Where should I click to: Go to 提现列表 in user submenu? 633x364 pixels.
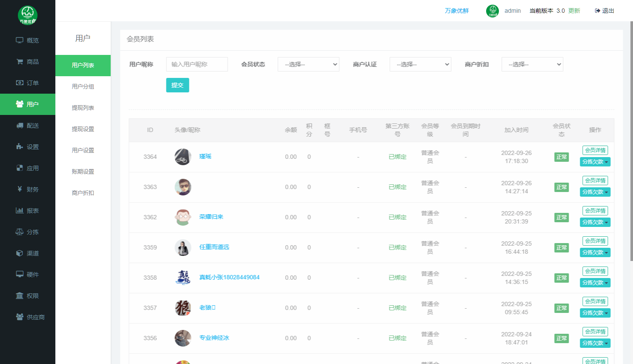coord(83,108)
